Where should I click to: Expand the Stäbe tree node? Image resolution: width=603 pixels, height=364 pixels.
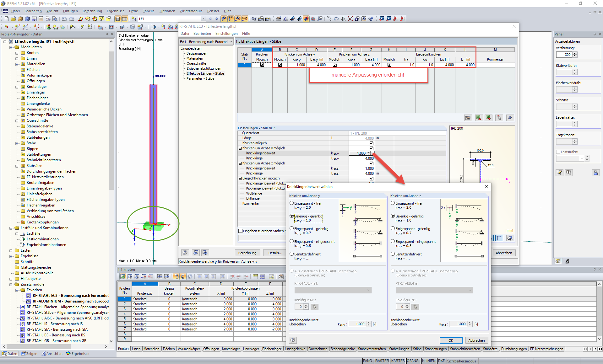[17, 143]
